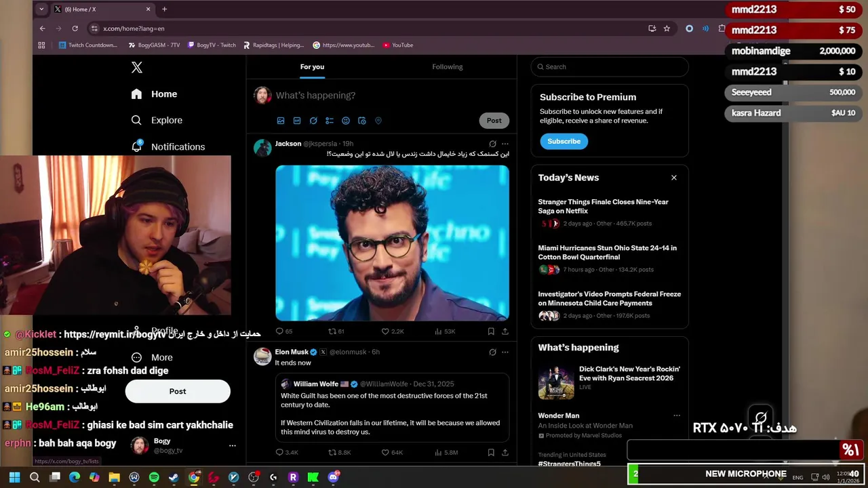
Task: Open Dick Clark's New Year's Rockin' Eve event
Action: pos(609,382)
